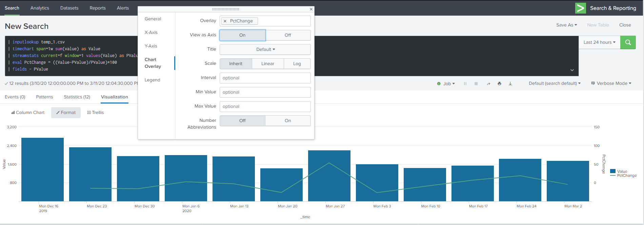
Task: Select X-Axis in Format sidebar
Action: 151,33
